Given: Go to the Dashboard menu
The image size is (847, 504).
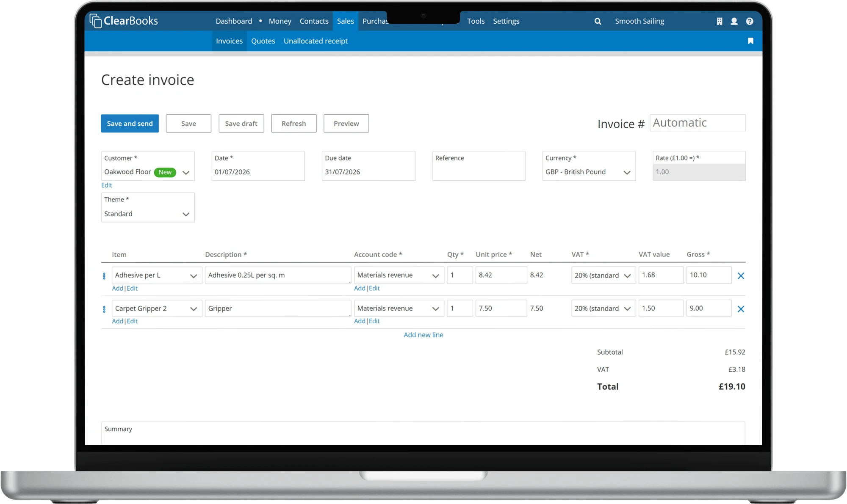Looking at the screenshot, I should 234,21.
